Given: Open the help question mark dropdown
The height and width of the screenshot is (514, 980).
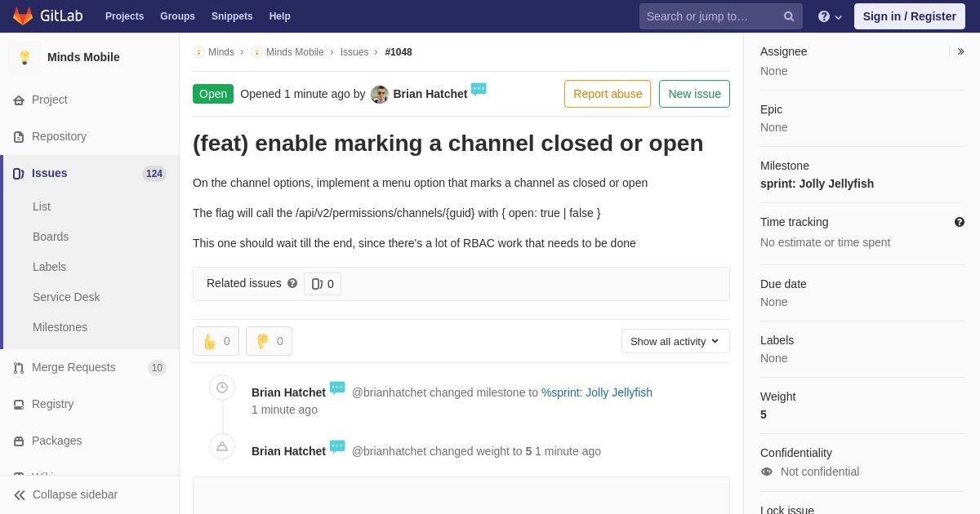Looking at the screenshot, I should click(830, 16).
